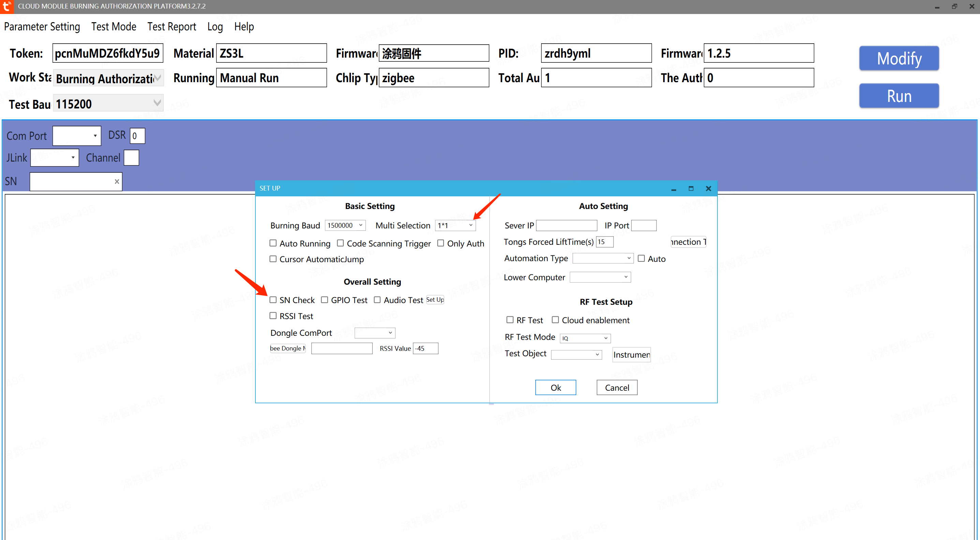
Task: Open the Burning Baud dropdown
Action: pyautogui.click(x=361, y=225)
